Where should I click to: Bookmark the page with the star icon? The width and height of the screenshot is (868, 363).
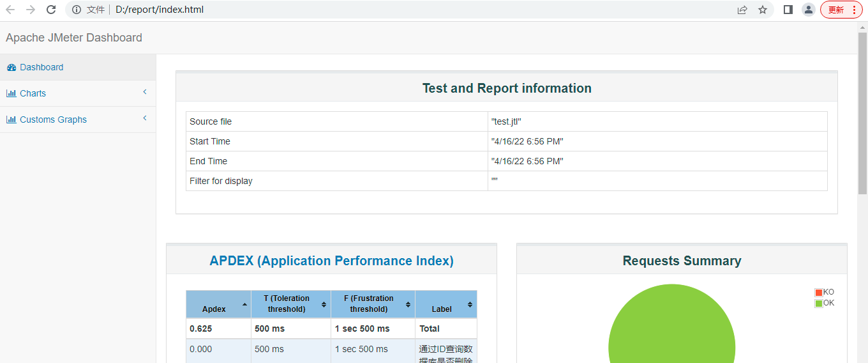763,10
